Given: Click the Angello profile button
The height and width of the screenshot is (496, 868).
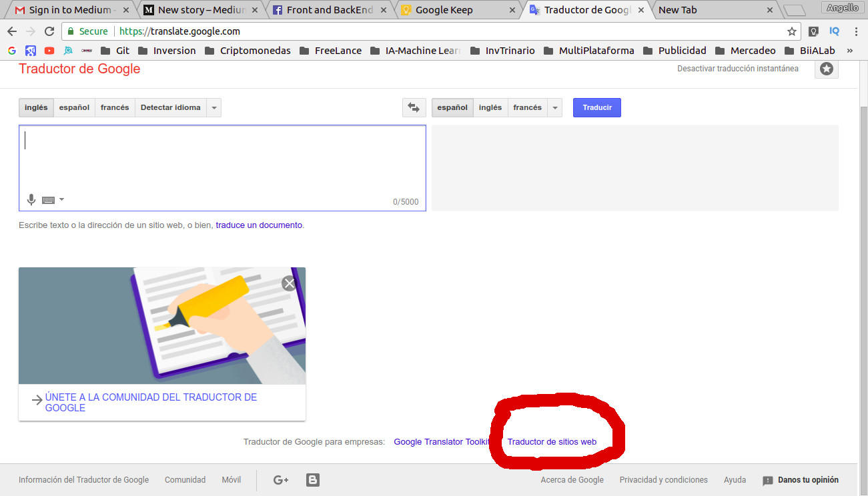Looking at the screenshot, I should tap(843, 8).
